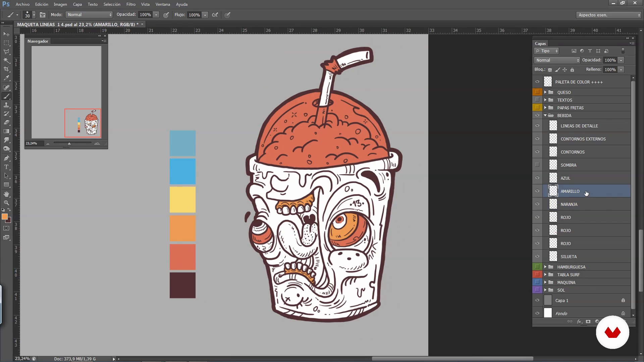The width and height of the screenshot is (644, 362).
Task: Select the Hand tool
Action: click(x=6, y=194)
